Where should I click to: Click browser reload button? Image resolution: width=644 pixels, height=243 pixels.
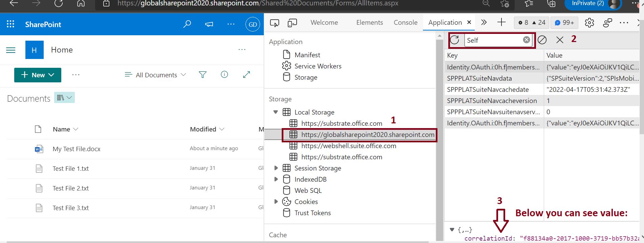pyautogui.click(x=59, y=3)
